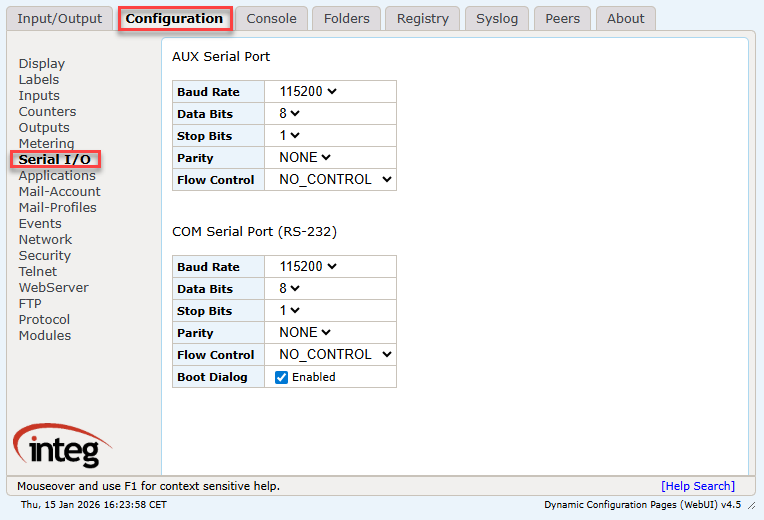
Task: Switch to the About tab
Action: coord(626,19)
